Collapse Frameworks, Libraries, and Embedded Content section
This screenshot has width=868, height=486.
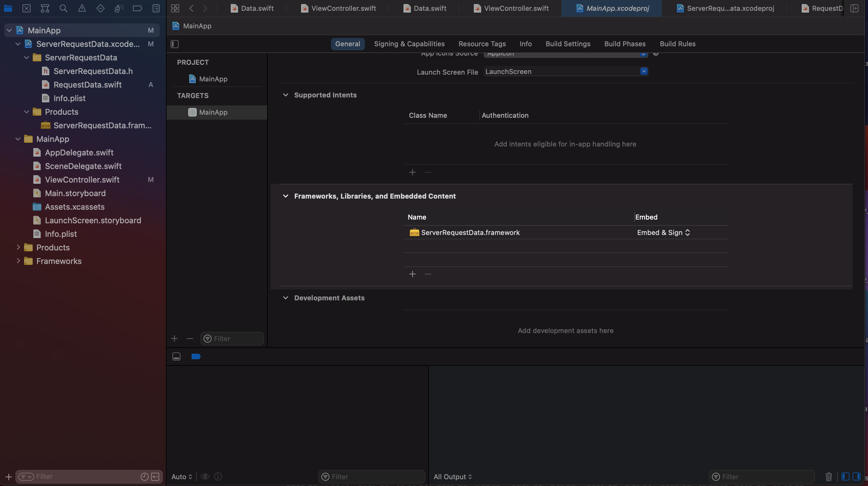285,196
